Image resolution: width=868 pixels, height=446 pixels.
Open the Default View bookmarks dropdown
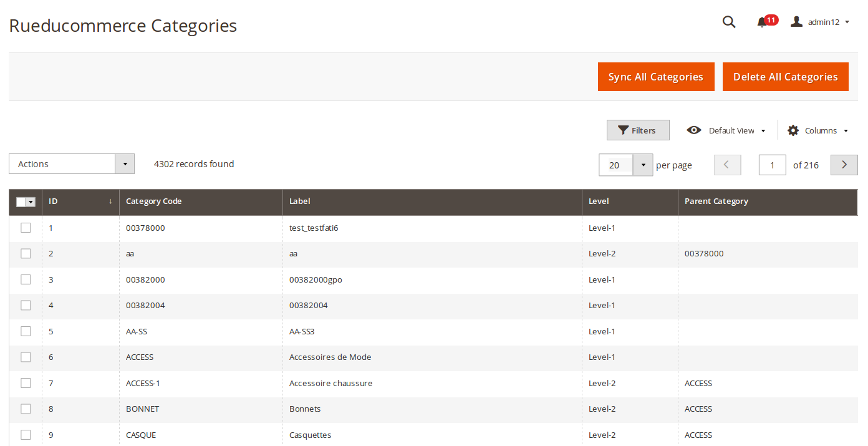point(726,130)
